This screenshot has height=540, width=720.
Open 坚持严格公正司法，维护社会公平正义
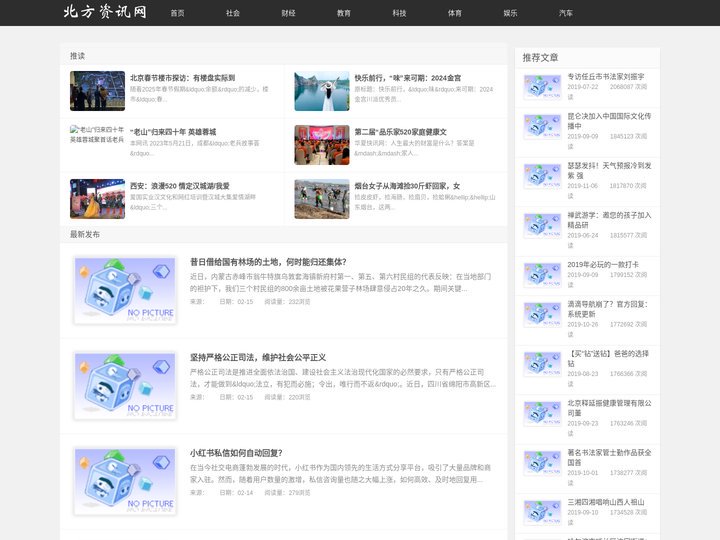258,358
